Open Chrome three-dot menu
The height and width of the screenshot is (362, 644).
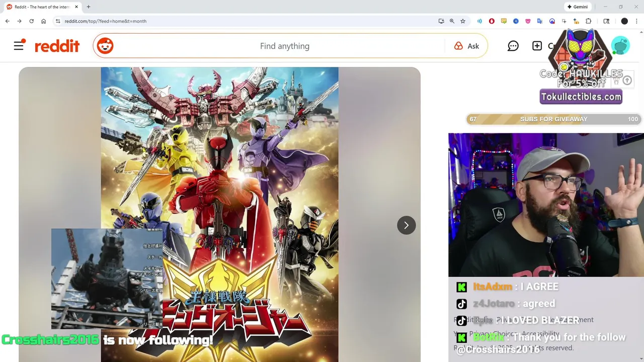coord(636,21)
